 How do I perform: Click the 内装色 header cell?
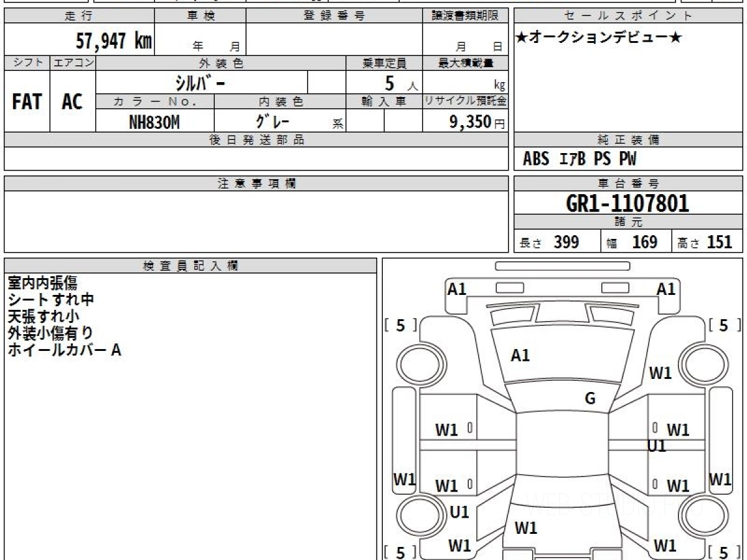[280, 101]
